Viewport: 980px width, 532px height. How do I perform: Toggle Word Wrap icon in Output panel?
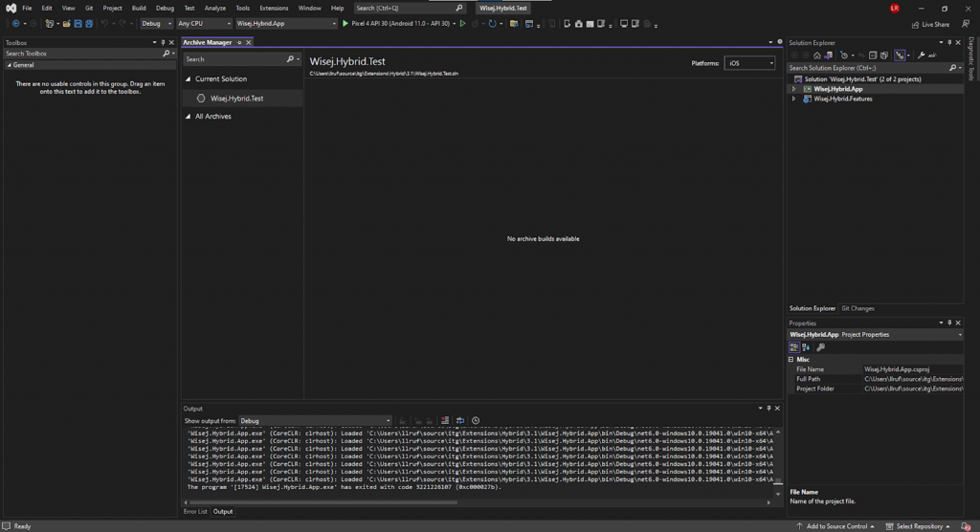pos(460,421)
